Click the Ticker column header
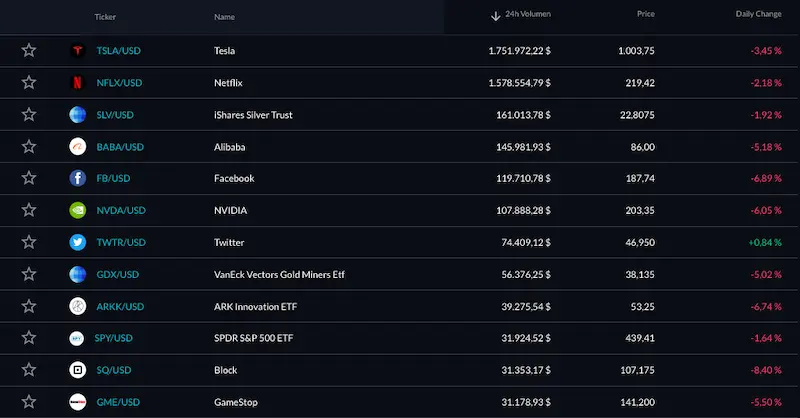800x418 pixels. click(105, 17)
